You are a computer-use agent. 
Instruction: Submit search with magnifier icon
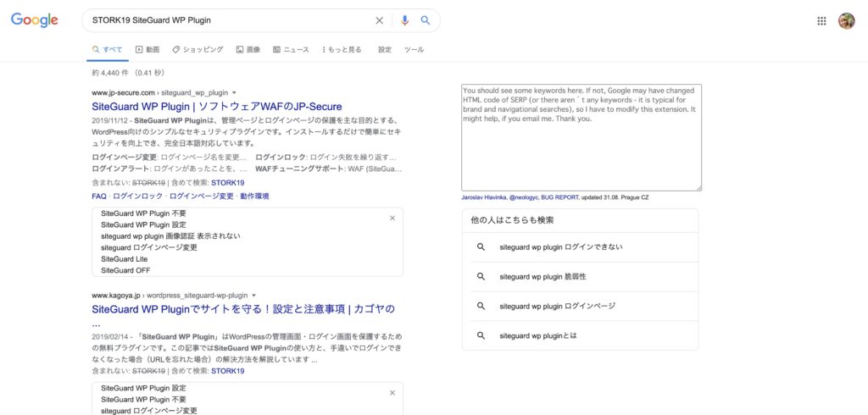(426, 20)
